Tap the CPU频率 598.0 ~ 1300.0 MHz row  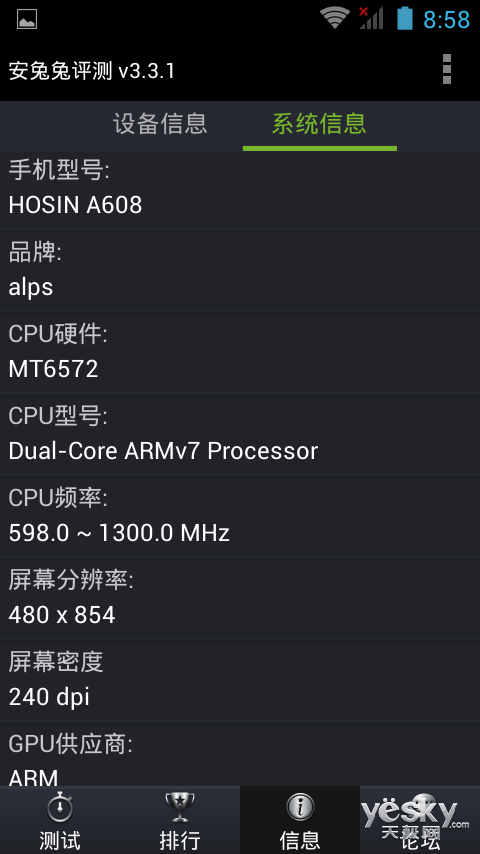coord(240,517)
